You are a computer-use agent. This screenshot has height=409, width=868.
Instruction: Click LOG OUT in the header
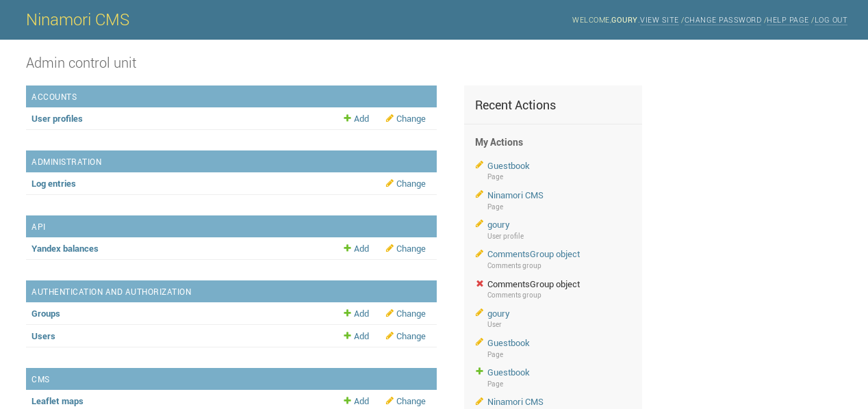coord(830,20)
